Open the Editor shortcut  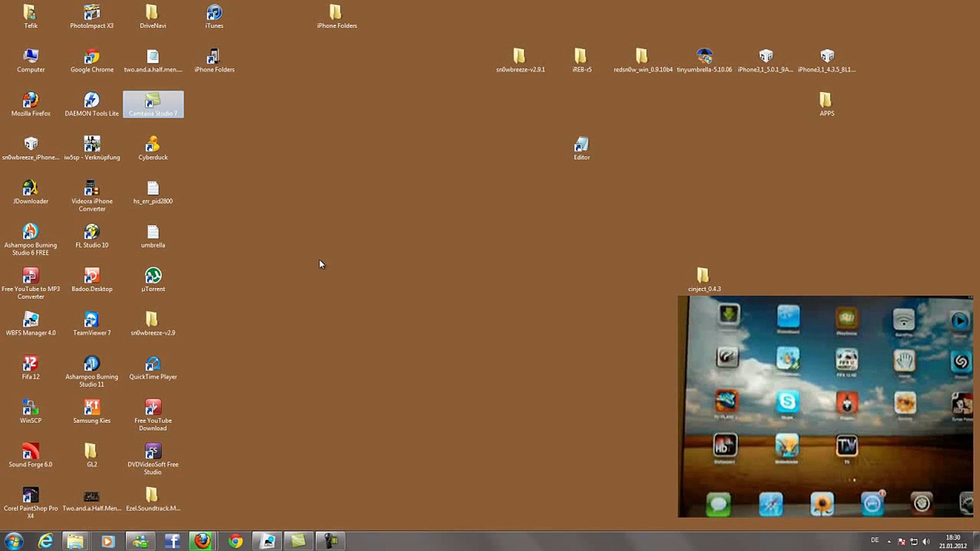[x=581, y=148]
